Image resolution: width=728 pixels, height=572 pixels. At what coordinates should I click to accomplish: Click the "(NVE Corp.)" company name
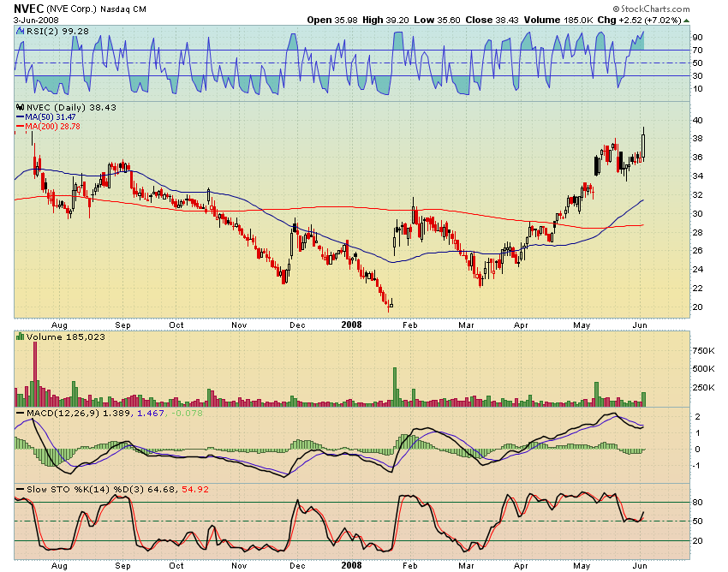click(x=71, y=9)
